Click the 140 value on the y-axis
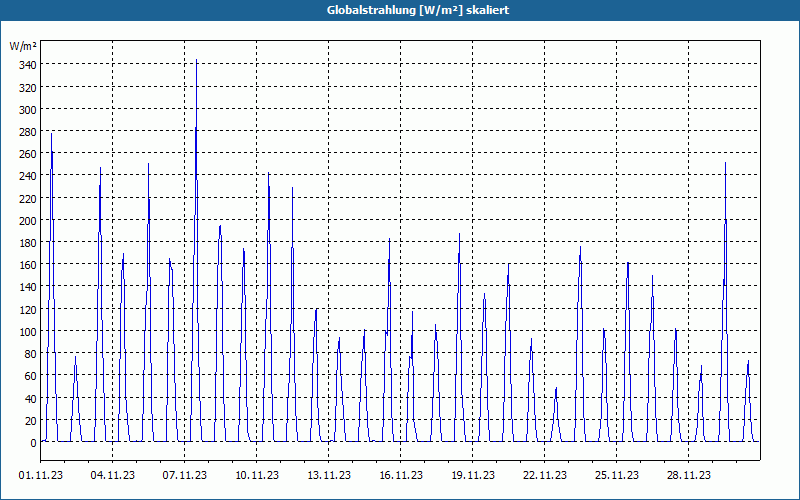 coord(28,287)
